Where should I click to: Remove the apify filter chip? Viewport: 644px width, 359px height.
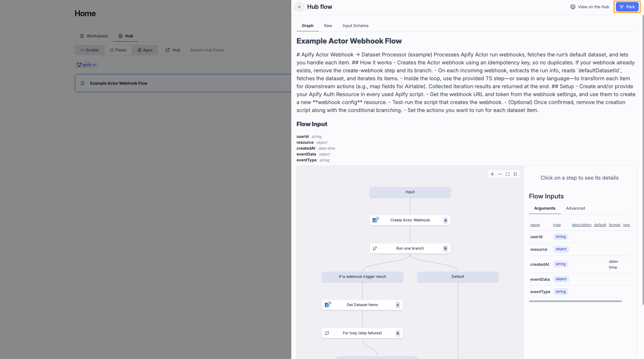(94, 65)
